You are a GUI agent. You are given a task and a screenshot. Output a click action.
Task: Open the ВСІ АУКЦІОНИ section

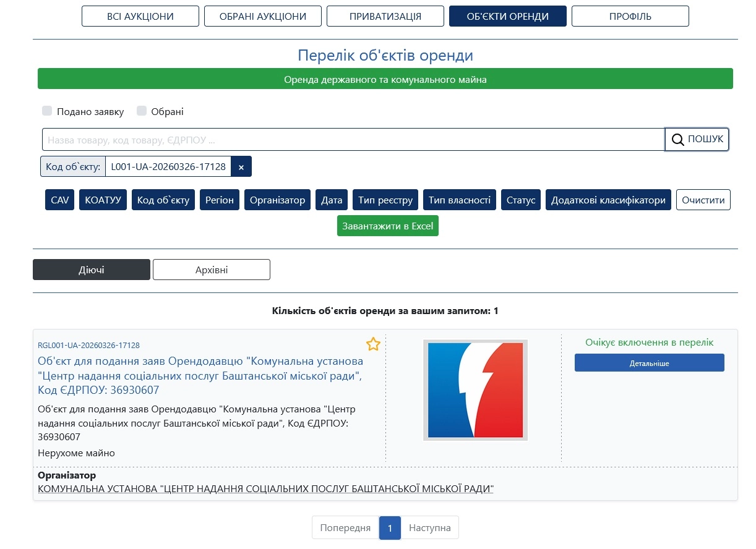point(140,16)
